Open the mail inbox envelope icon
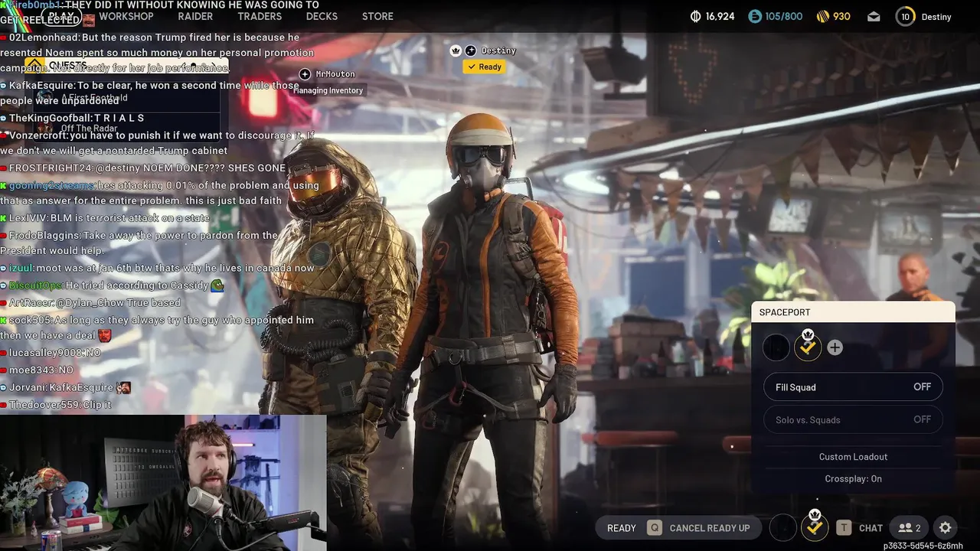Viewport: 980px width, 551px height. (874, 17)
